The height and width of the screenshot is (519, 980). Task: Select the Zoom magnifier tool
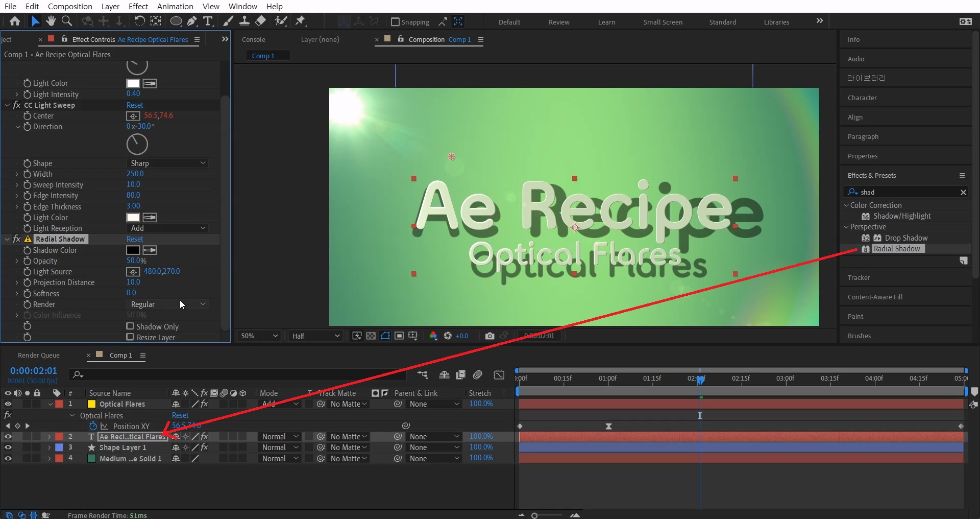(66, 21)
